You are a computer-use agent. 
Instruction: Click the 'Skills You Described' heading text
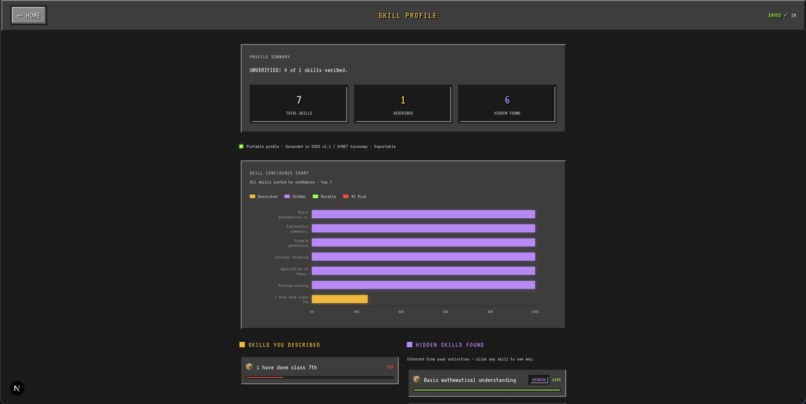coord(284,345)
